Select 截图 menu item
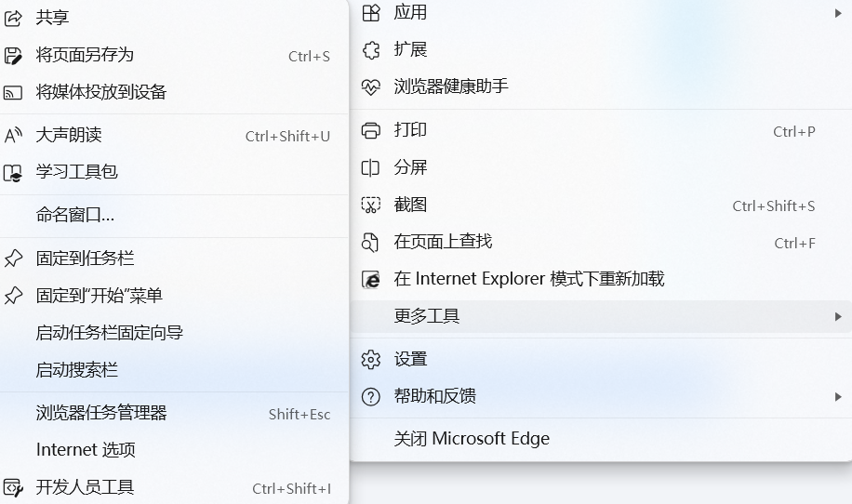Image resolution: width=852 pixels, height=504 pixels. (x=601, y=205)
